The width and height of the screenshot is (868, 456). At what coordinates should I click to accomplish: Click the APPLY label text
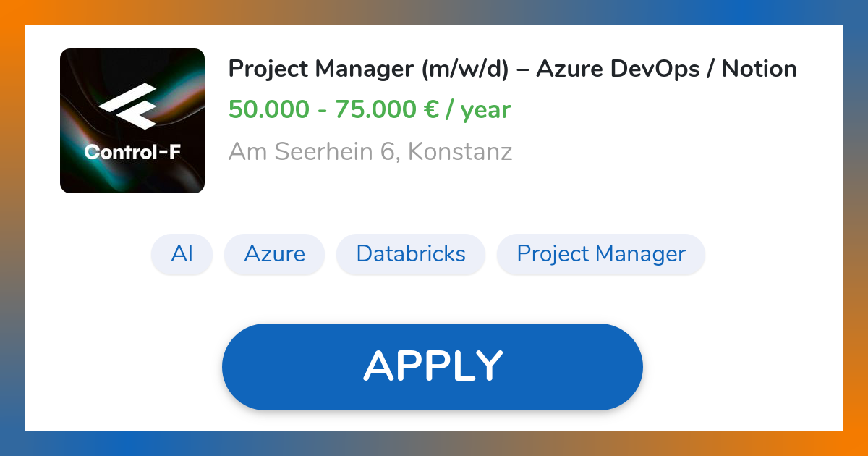pyautogui.click(x=433, y=366)
